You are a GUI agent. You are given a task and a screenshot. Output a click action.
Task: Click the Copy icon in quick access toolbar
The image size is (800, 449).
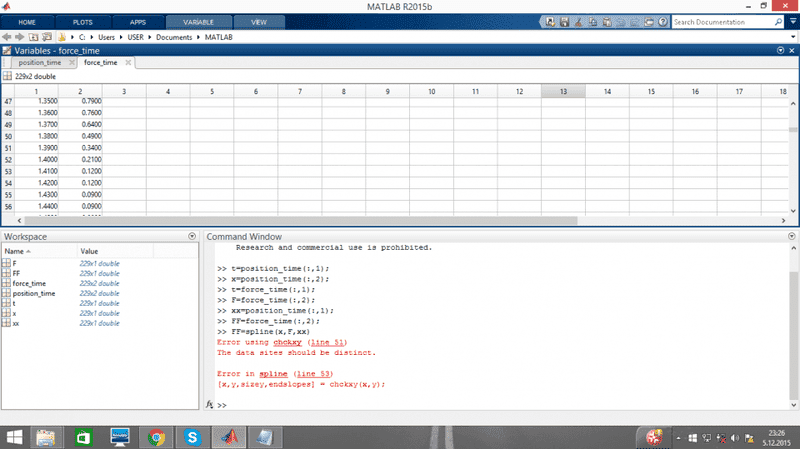point(593,22)
